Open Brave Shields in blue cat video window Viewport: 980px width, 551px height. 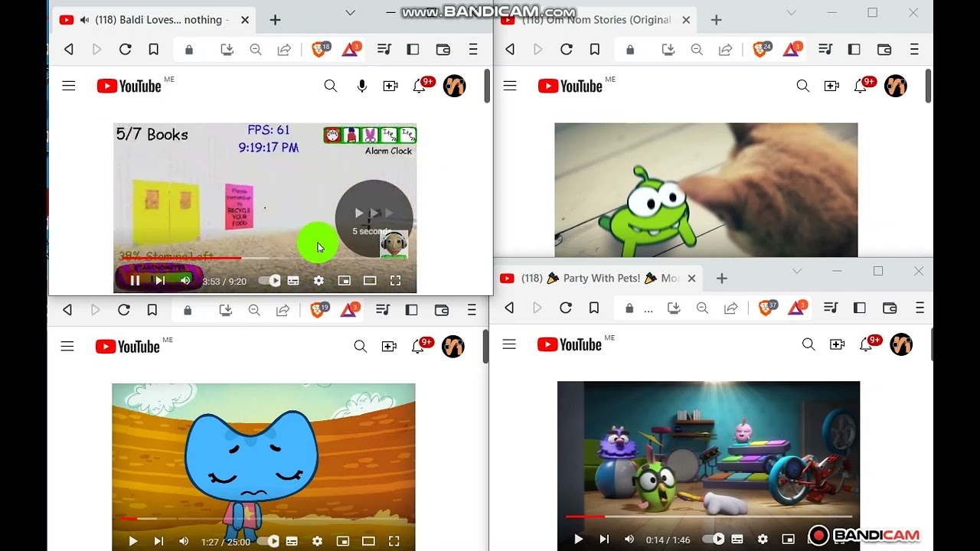click(318, 310)
